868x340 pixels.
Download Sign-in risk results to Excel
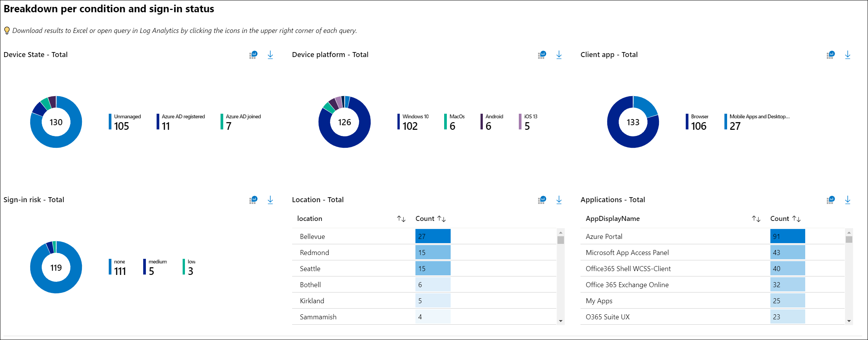(270, 200)
